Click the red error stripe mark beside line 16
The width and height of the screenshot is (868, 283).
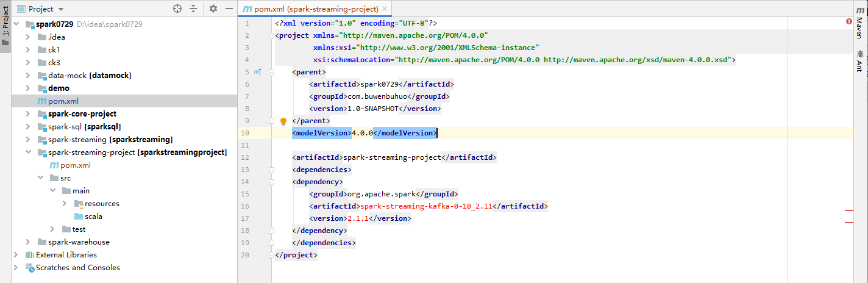point(849,210)
